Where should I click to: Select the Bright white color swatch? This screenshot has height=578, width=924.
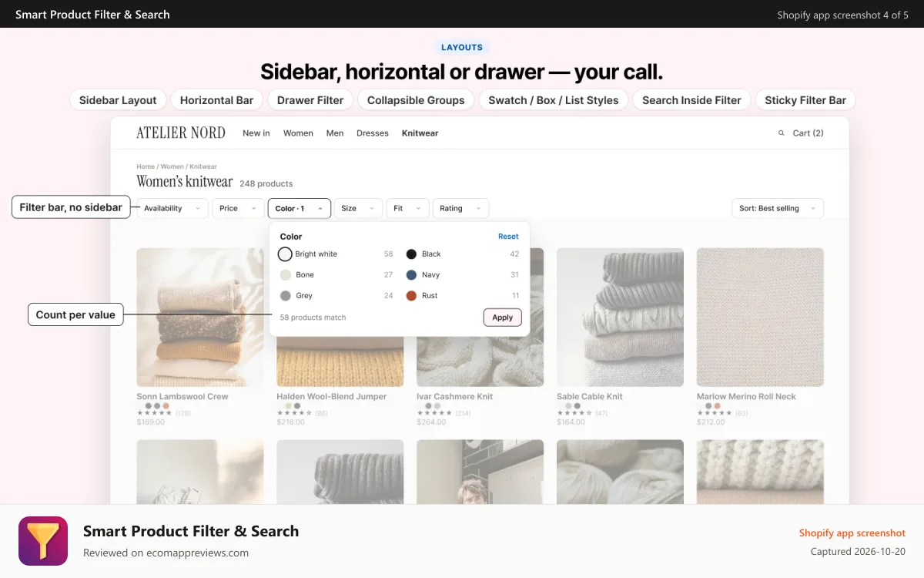click(x=285, y=254)
